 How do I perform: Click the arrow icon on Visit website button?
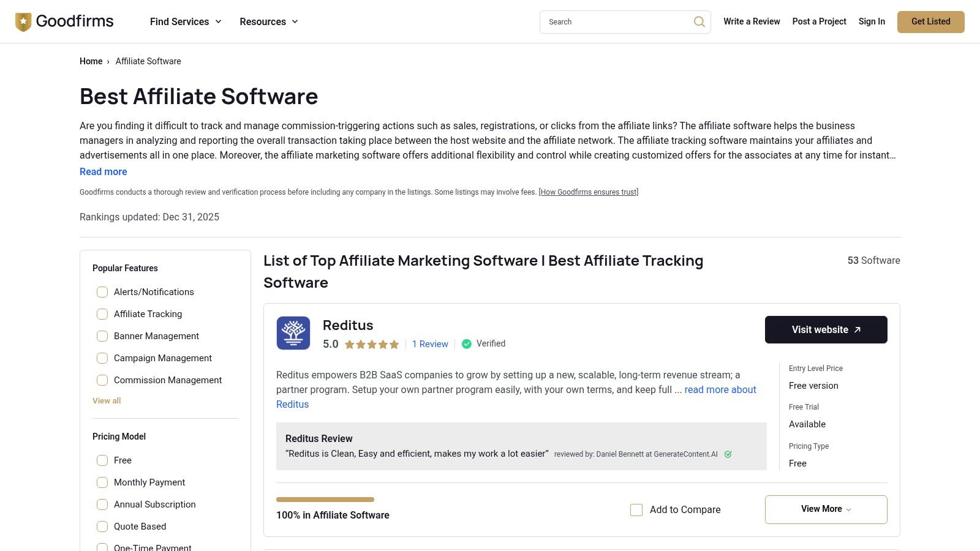[857, 329]
